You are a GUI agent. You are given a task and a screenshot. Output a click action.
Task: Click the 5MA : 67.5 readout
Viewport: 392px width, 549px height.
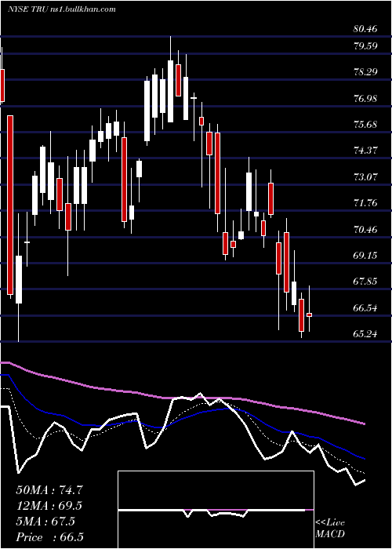(45, 522)
